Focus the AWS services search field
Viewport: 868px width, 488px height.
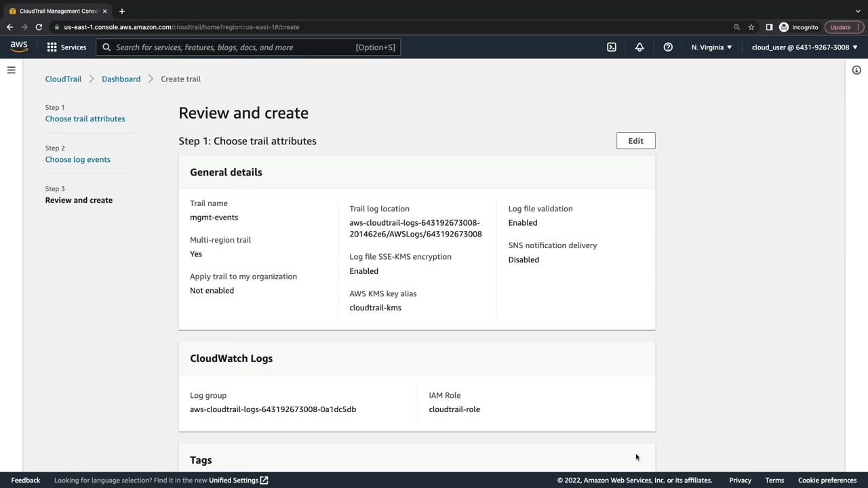tap(234, 47)
